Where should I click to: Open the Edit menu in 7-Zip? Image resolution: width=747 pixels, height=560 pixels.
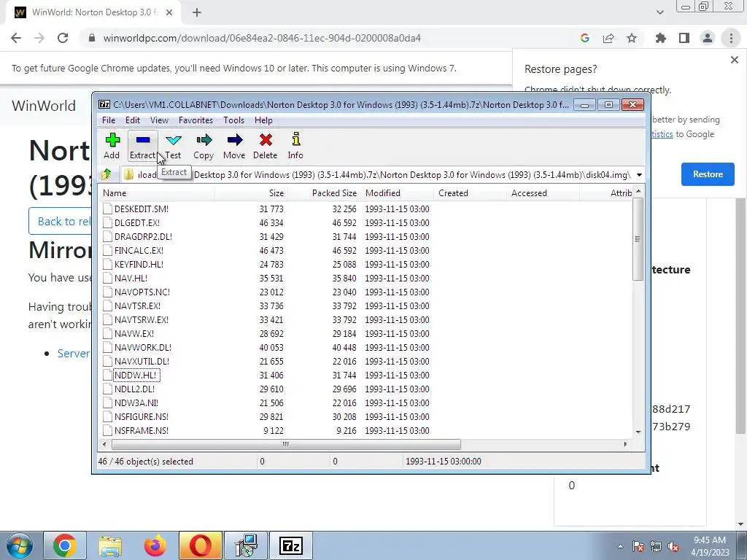pos(133,120)
